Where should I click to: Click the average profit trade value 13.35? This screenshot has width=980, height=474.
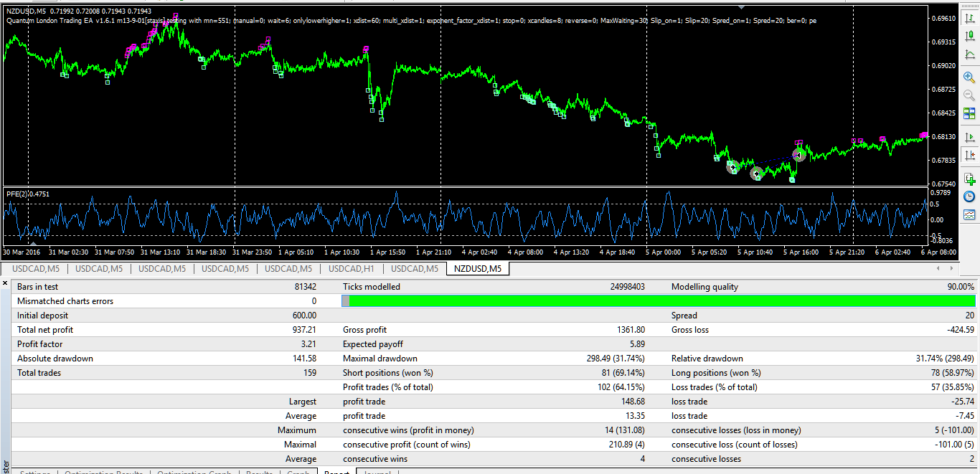click(634, 416)
